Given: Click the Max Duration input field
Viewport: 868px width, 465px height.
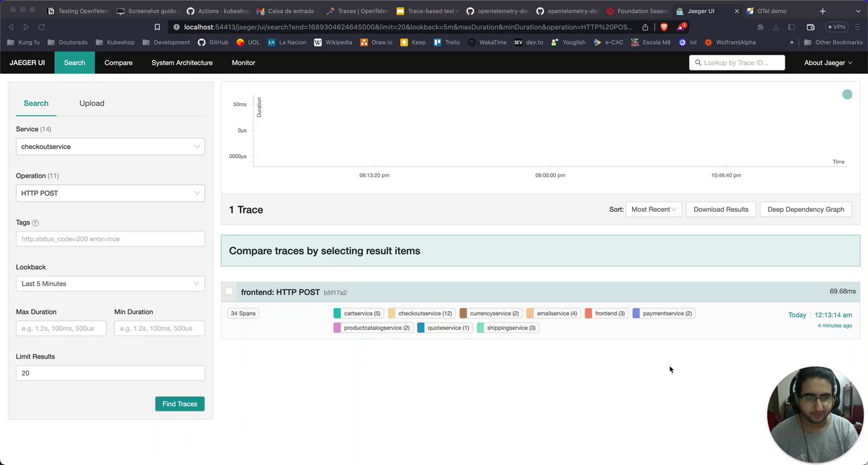Looking at the screenshot, I should coord(61,328).
